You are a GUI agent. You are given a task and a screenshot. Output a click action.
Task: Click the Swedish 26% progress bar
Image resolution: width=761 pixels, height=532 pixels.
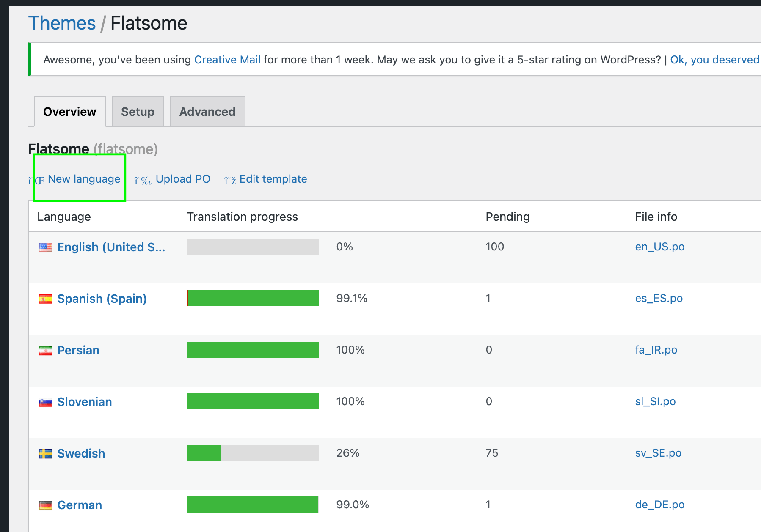(253, 453)
